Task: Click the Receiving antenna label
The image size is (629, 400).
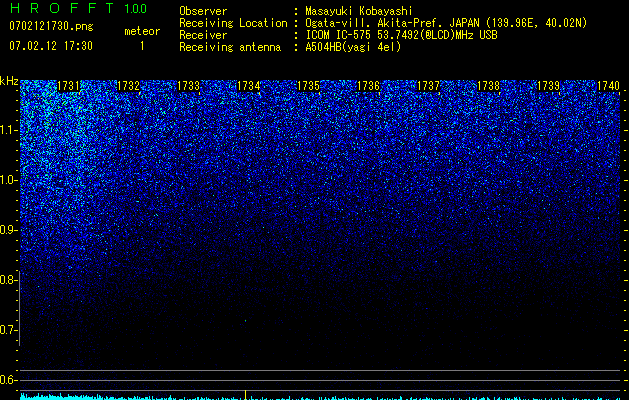Action: [230, 47]
